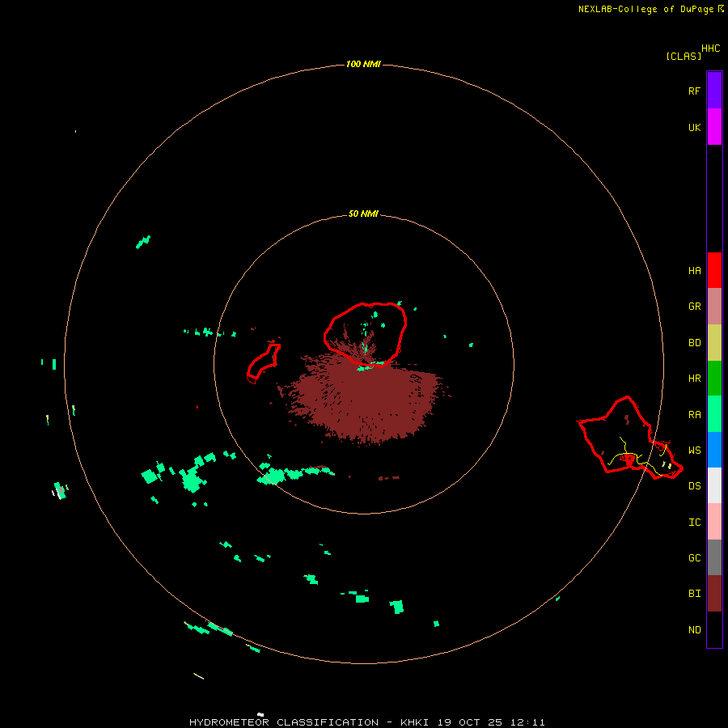Image resolution: width=728 pixels, height=728 pixels.
Task: Click the 50 NMI range ring label
Action: [x=363, y=214]
